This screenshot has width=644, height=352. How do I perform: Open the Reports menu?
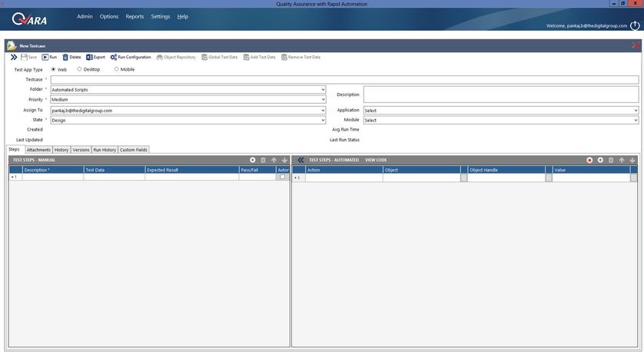[134, 16]
